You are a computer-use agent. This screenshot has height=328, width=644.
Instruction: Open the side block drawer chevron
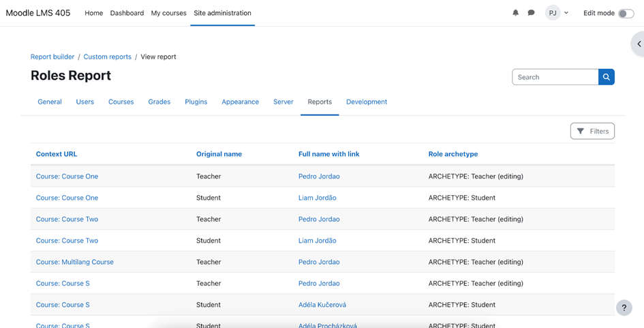point(639,44)
